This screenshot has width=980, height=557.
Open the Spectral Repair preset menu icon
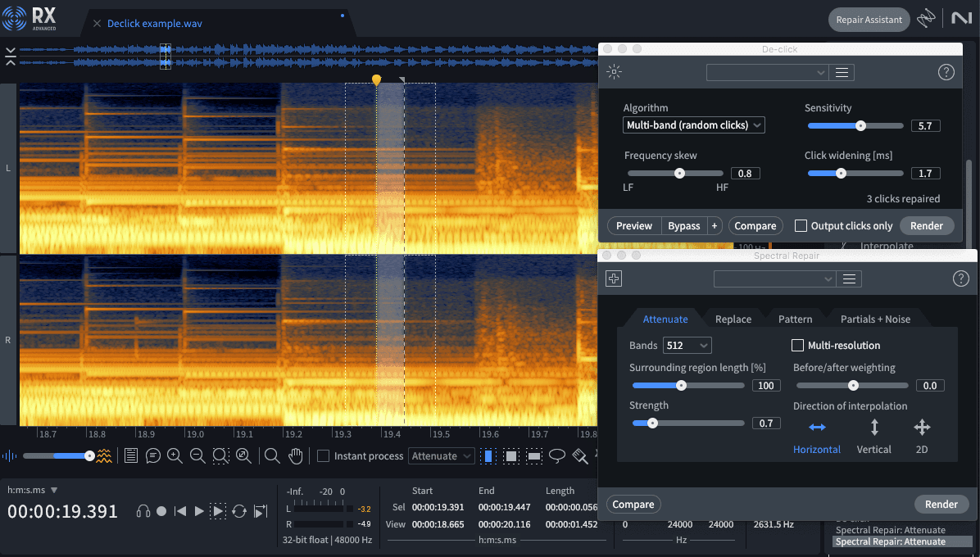850,278
